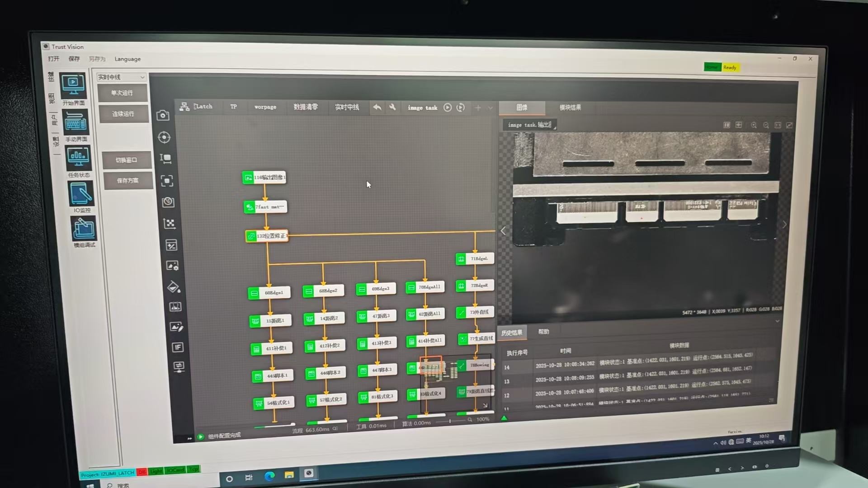Image resolution: width=868 pixels, height=488 pixels.
Task: Click the undo arrow in the flow toolbar
Action: pos(377,107)
